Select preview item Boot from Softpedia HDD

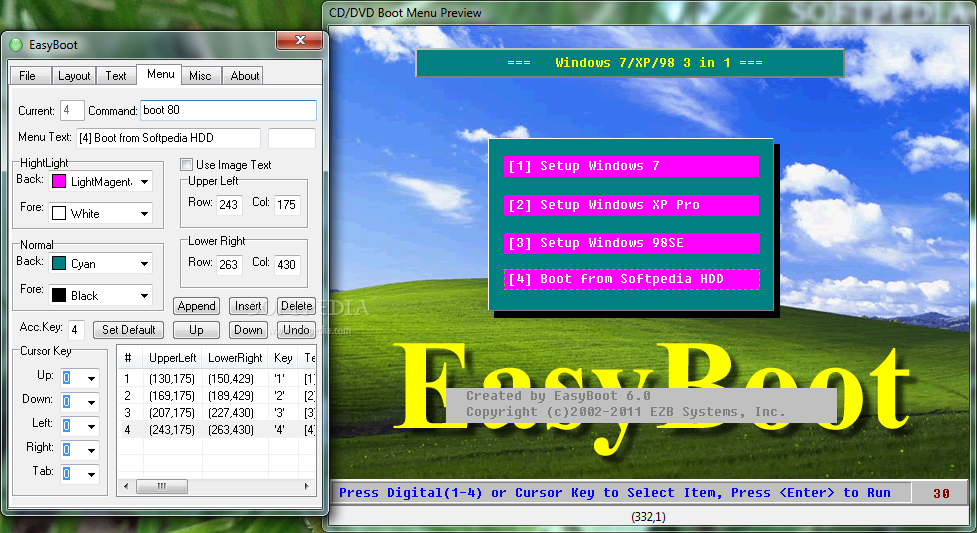coord(631,279)
